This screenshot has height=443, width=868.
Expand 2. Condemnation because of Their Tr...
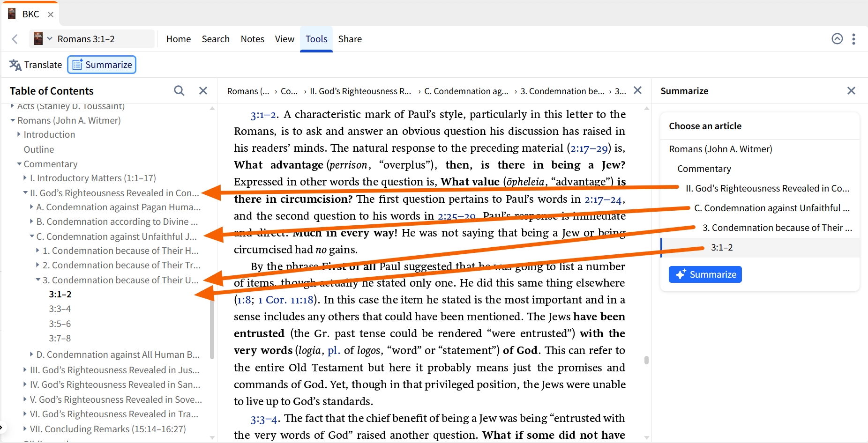(x=37, y=265)
